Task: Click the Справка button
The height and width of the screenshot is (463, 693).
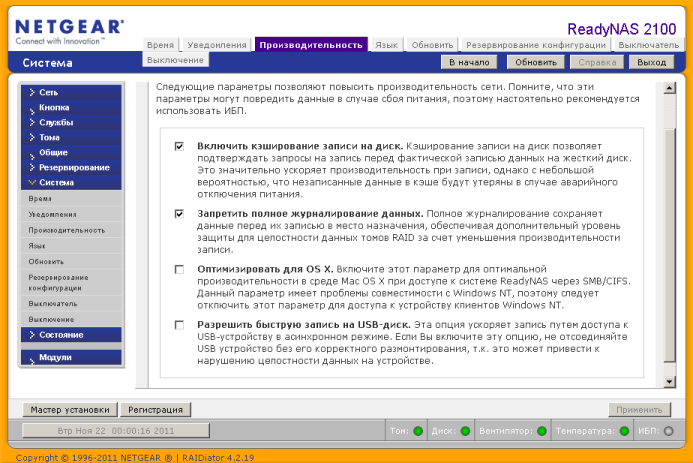Action: click(597, 62)
